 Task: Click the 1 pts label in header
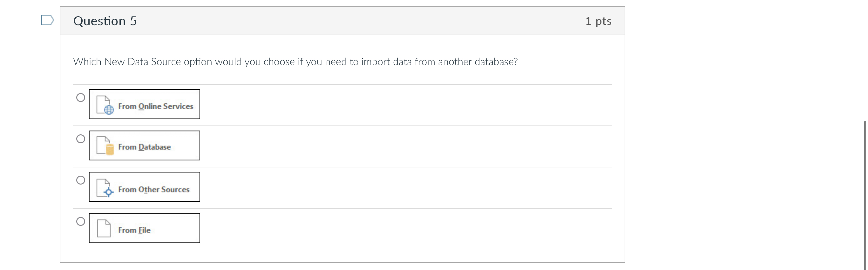coord(599,21)
